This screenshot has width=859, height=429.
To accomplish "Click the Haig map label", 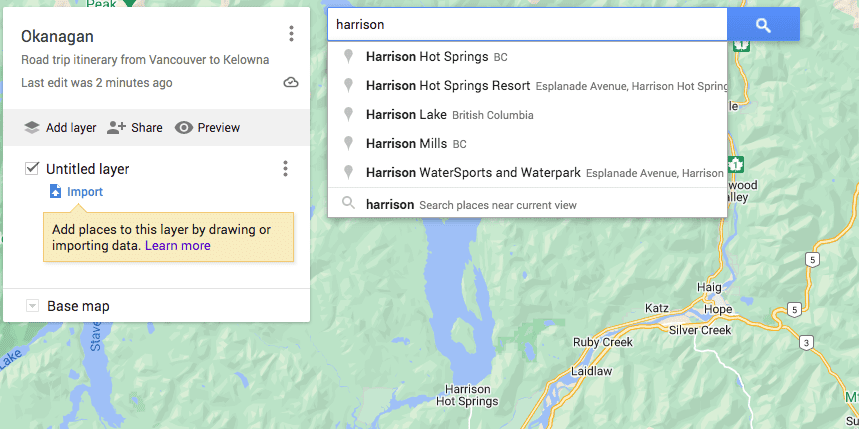I will click(709, 287).
